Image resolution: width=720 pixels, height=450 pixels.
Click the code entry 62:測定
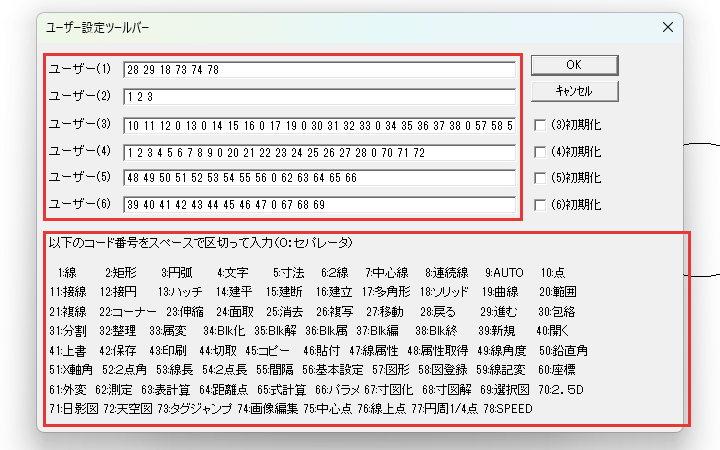[x=113, y=390]
